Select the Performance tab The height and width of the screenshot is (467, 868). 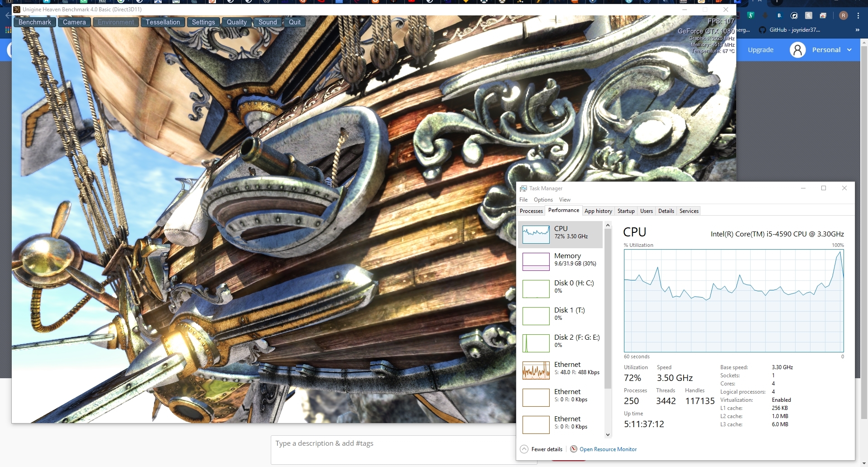coord(564,210)
